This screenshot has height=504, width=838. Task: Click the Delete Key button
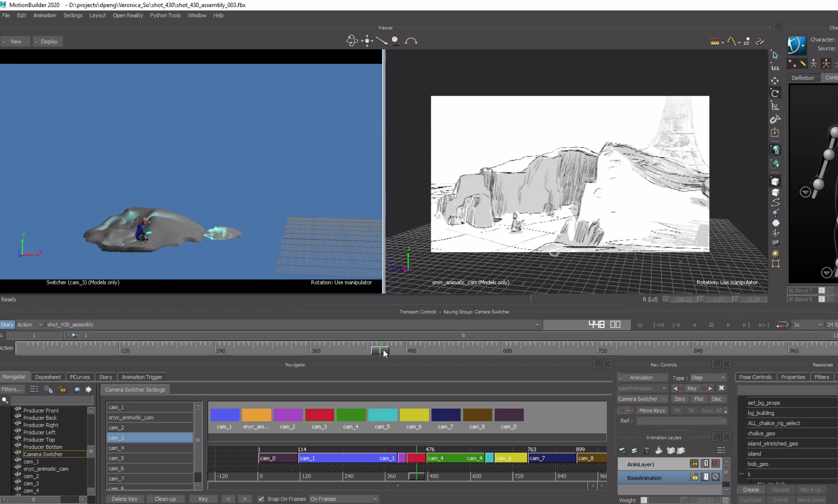(x=125, y=499)
